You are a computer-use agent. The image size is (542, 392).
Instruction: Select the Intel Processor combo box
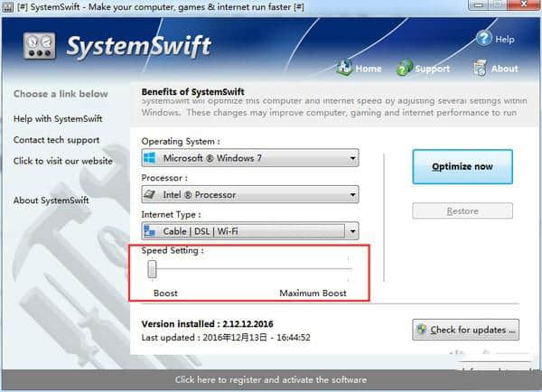click(250, 194)
